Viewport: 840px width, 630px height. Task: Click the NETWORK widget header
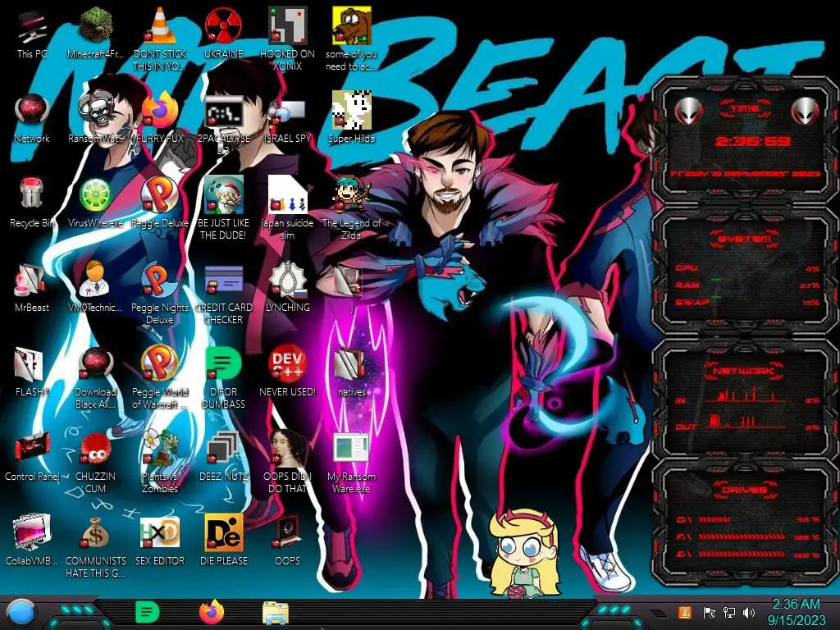coord(744,371)
